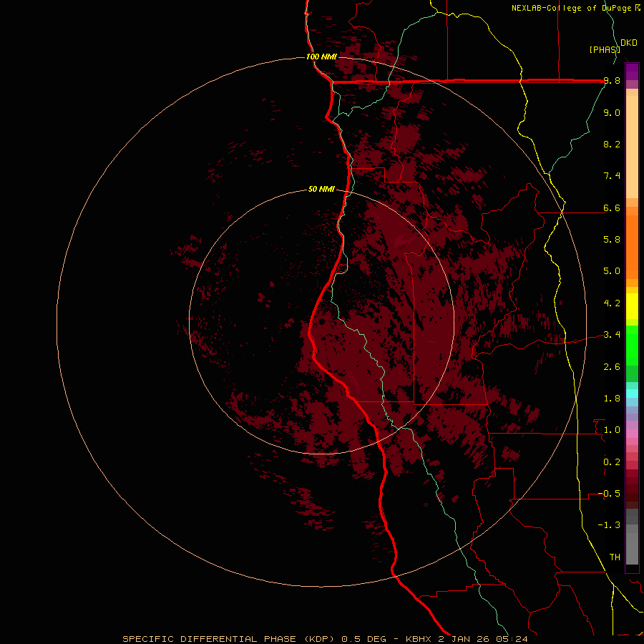Select the 2.6 legend value
The image size is (644, 644).
click(612, 367)
